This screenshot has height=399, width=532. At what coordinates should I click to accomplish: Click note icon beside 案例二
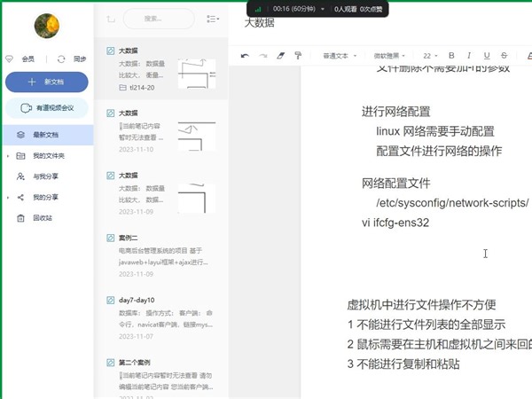[x=111, y=238]
